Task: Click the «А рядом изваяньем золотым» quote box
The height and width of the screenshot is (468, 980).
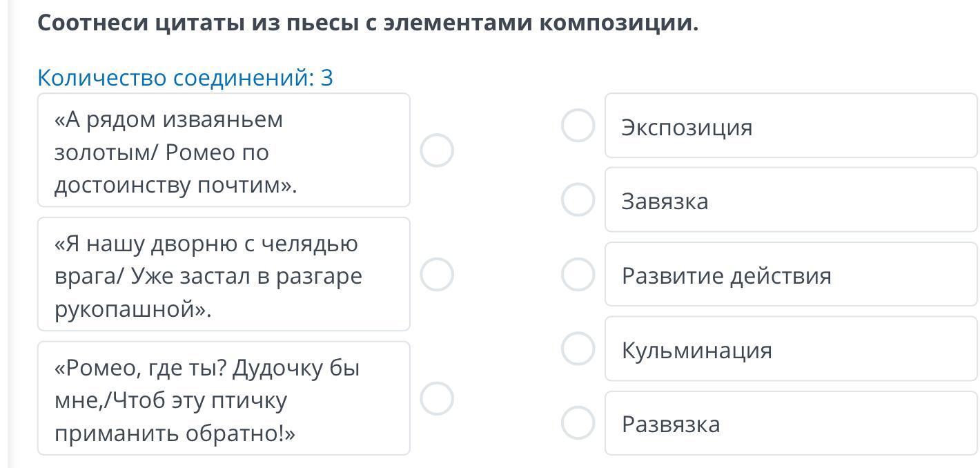Action: pos(223,150)
